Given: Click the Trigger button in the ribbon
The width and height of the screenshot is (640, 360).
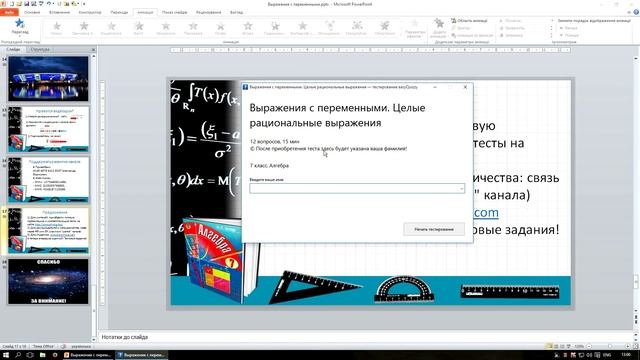Looking at the screenshot, I should [461, 28].
